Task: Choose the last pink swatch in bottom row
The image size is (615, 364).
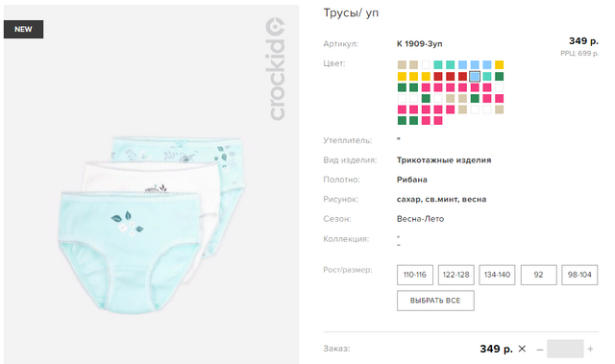Action: click(x=438, y=120)
